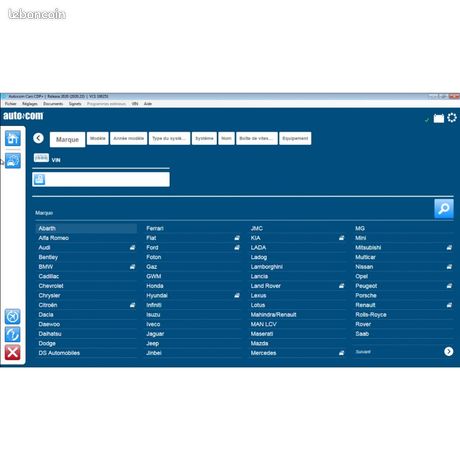Click the VIN scan icon in the input field
This screenshot has width=460, height=460.
click(39, 179)
